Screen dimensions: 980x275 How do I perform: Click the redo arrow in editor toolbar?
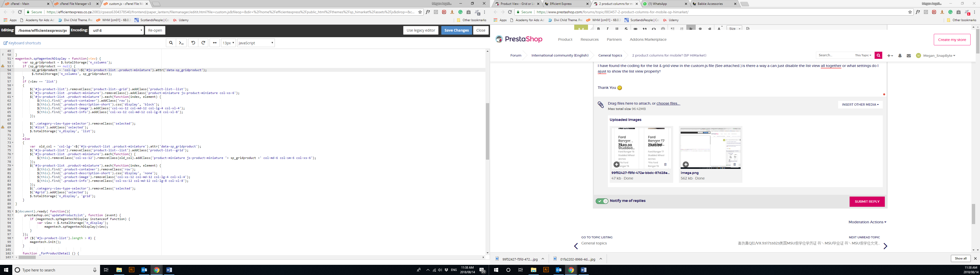(x=204, y=43)
